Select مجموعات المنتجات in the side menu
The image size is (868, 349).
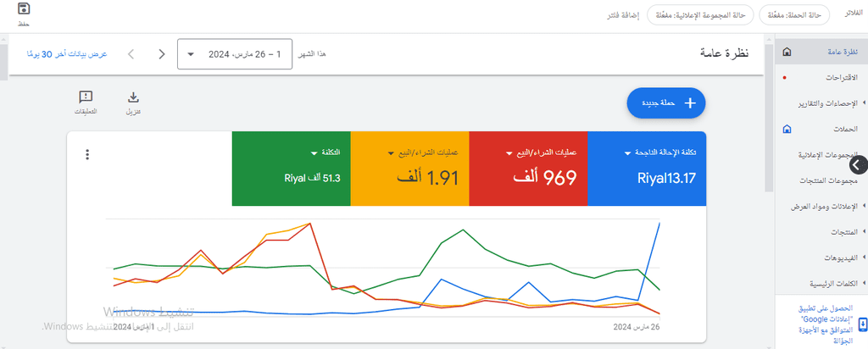828,181
